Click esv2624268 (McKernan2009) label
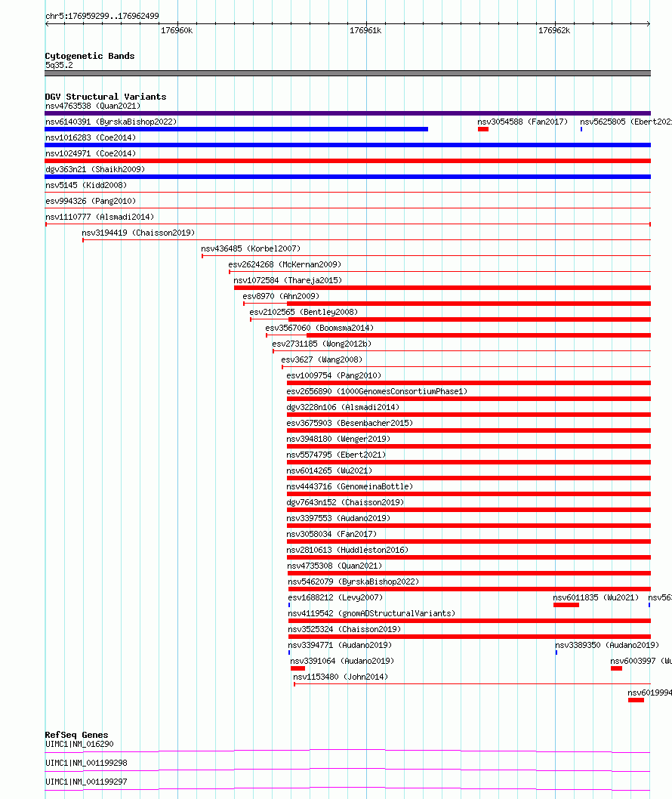672x799 pixels. point(285,264)
